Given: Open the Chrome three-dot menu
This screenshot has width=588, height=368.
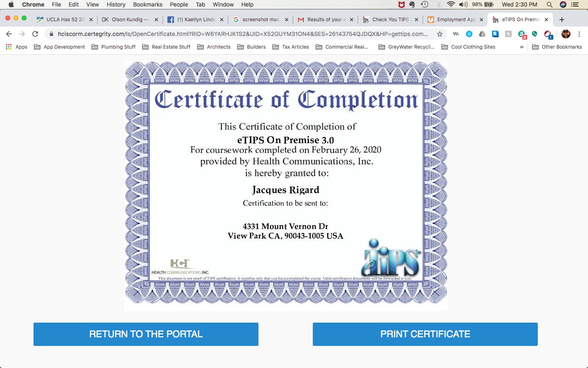Looking at the screenshot, I should (x=579, y=34).
